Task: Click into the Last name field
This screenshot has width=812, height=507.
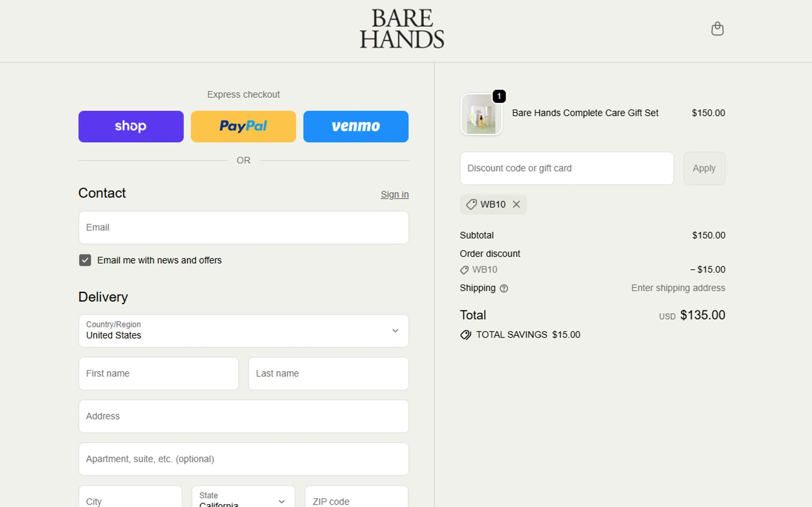Action: pos(329,374)
